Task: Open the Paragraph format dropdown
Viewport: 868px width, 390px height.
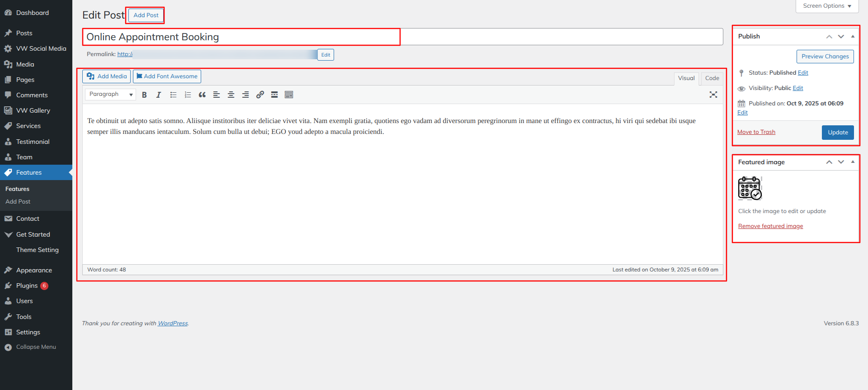Action: tap(110, 95)
